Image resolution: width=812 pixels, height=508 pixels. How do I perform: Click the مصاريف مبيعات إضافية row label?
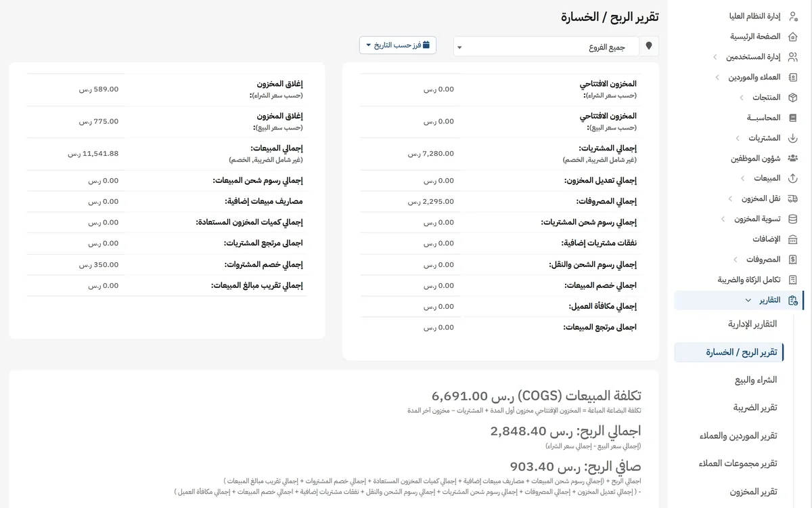(x=264, y=202)
